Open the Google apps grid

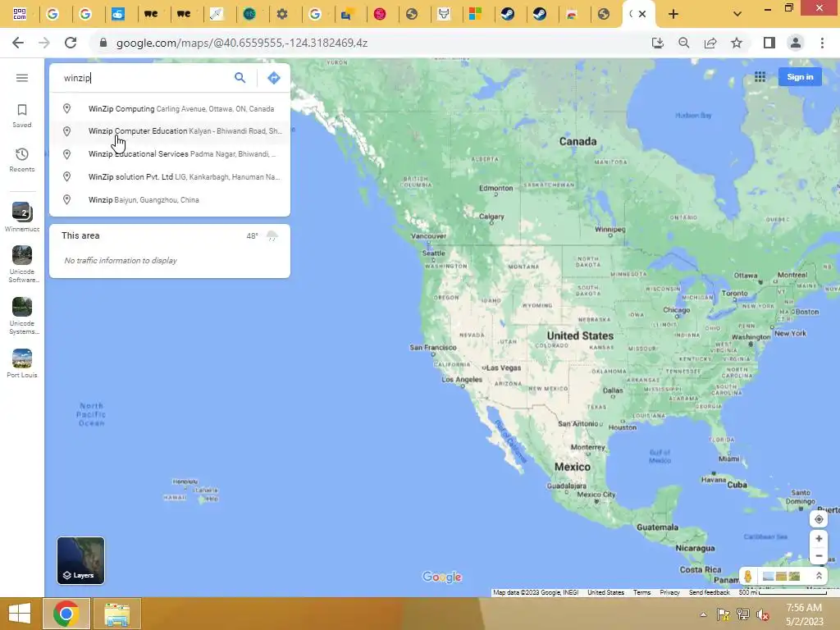tap(760, 77)
